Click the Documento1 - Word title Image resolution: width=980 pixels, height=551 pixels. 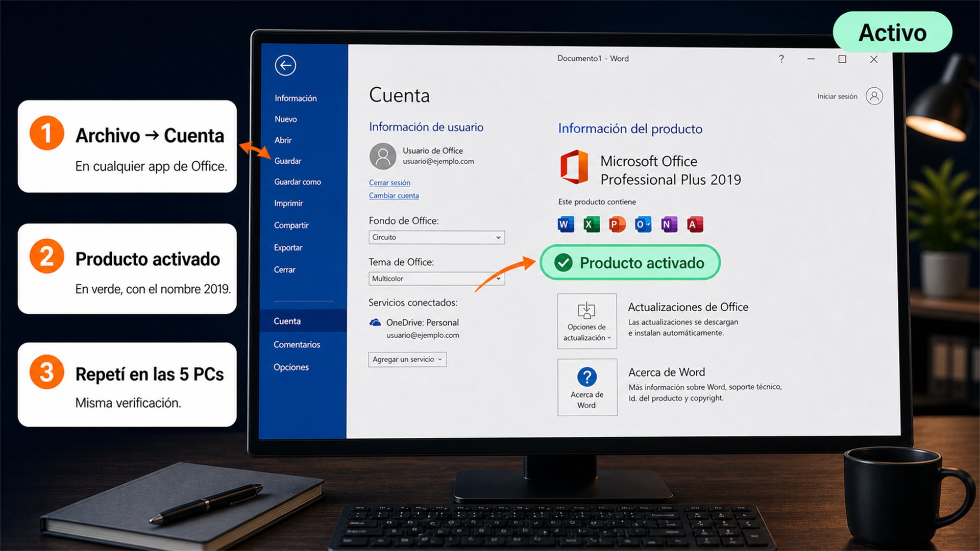pyautogui.click(x=593, y=58)
